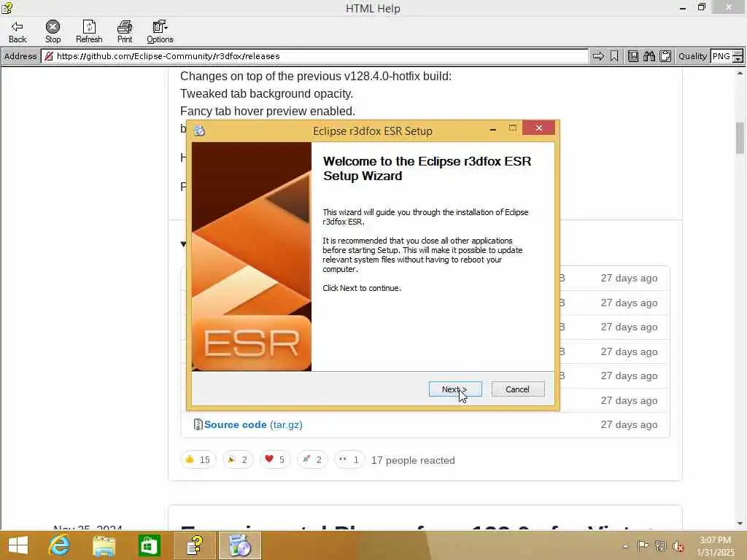Click 'Fancy tab hover preview enabled.' text
Screen dimensions: 747x560
[x=267, y=111]
